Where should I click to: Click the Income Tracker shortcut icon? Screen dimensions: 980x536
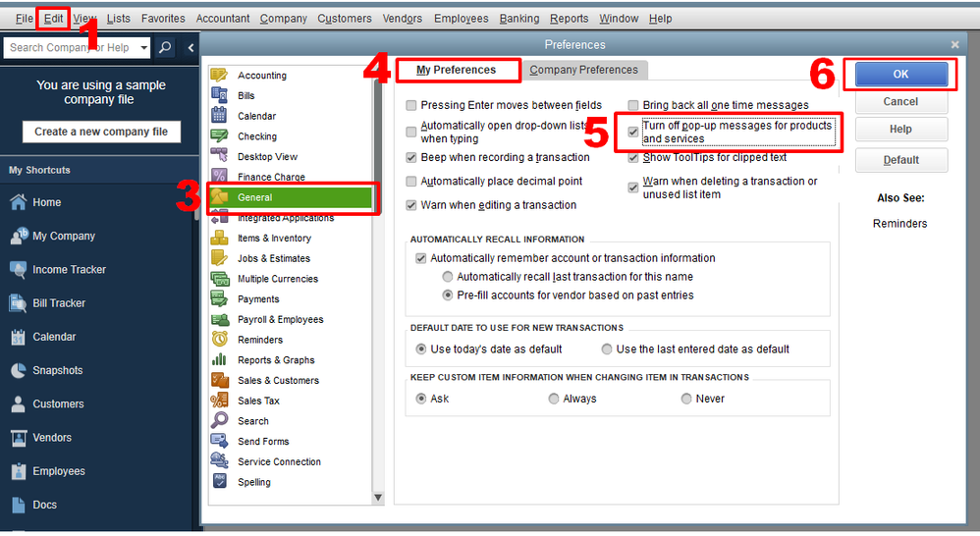click(18, 269)
